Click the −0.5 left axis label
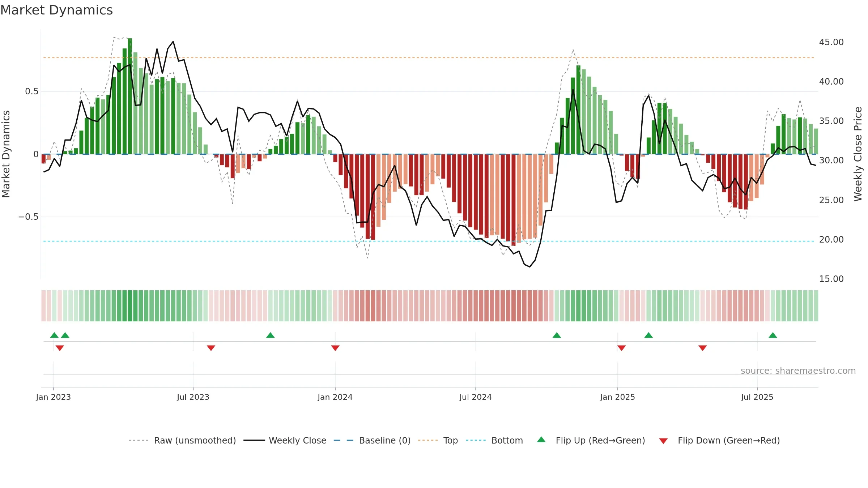Screen dimensions: 868x488 pos(28,217)
